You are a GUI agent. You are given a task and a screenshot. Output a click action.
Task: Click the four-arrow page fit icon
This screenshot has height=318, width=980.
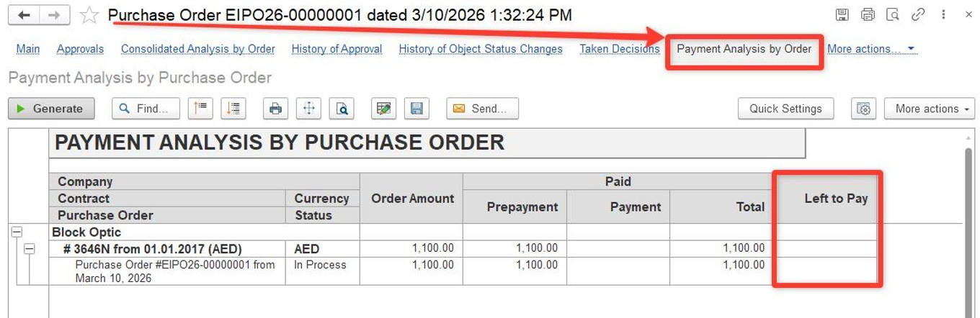308,109
